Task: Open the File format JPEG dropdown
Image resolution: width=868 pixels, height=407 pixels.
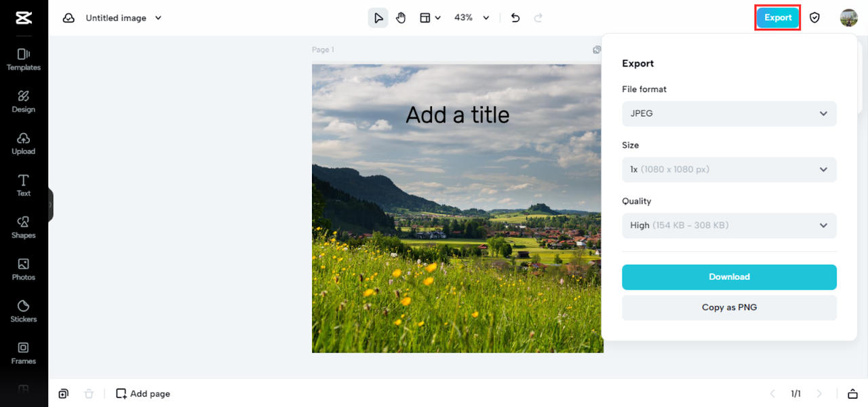Action: coord(730,113)
